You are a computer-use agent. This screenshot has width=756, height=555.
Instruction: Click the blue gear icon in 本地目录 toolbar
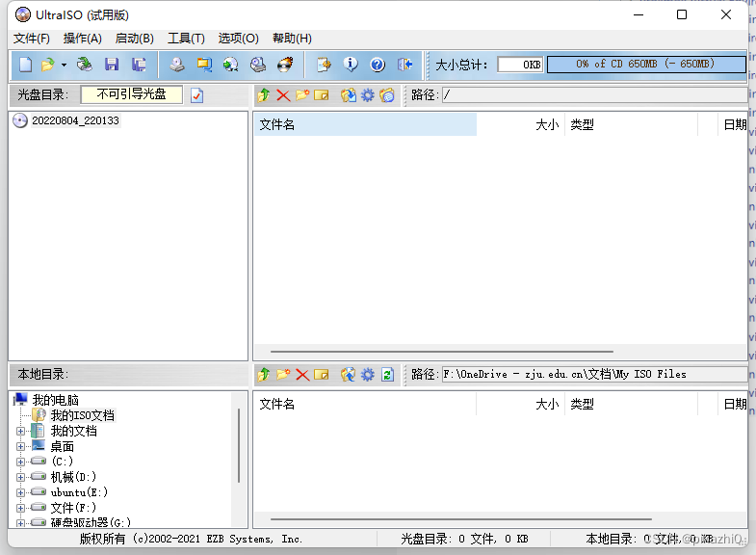pyautogui.click(x=367, y=375)
